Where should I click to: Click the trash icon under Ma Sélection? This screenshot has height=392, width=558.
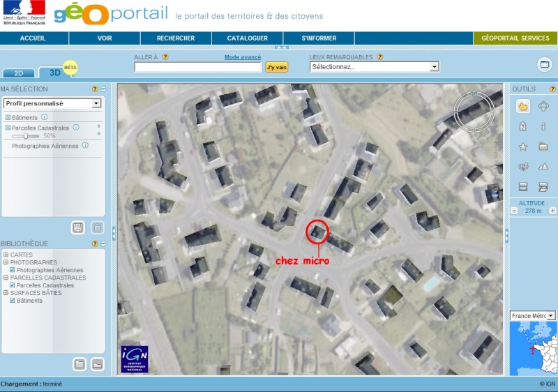(97, 227)
